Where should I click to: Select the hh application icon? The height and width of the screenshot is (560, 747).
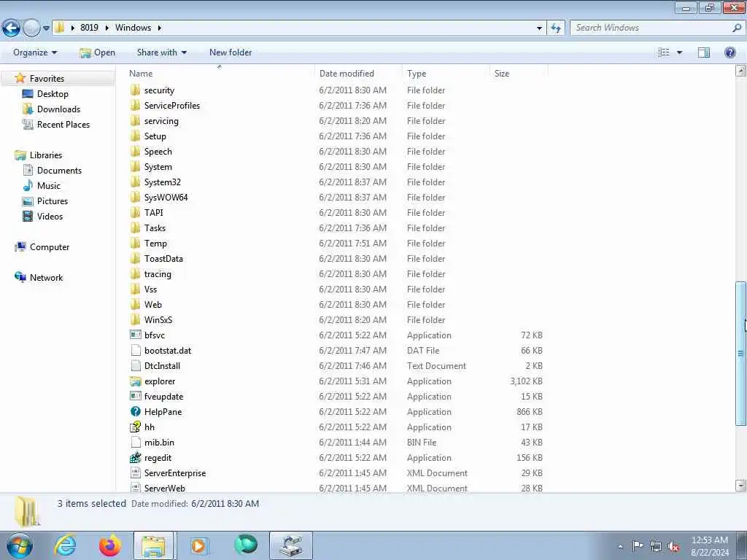click(x=135, y=427)
